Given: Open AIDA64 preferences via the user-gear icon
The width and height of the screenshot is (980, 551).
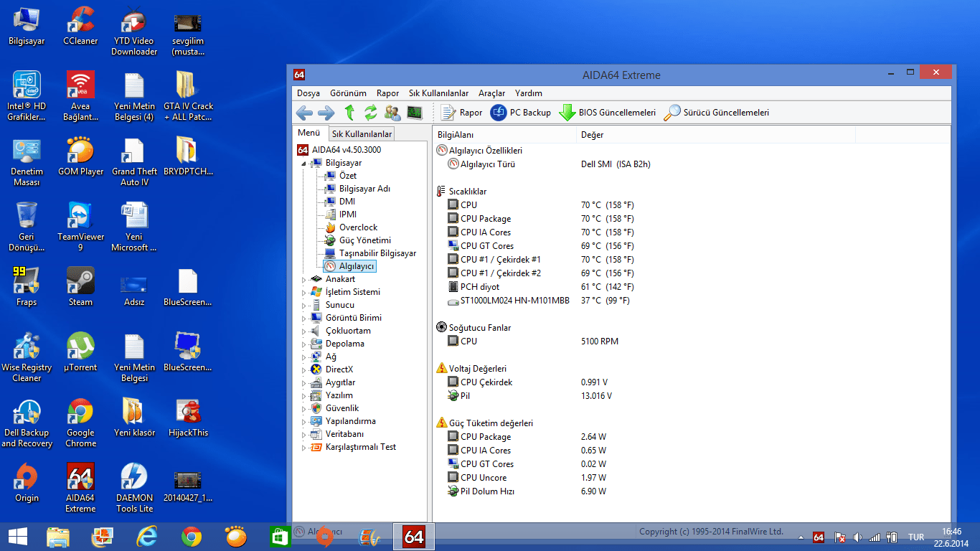Looking at the screenshot, I should [392, 112].
